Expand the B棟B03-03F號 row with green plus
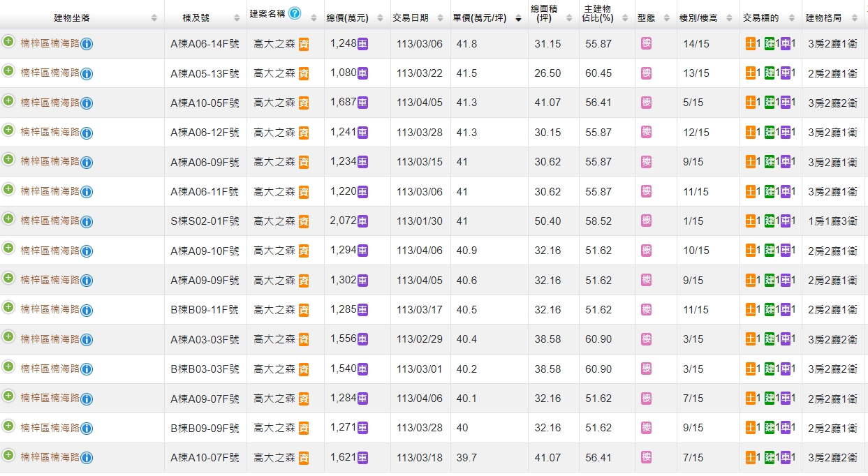The width and height of the screenshot is (868, 476). tap(8, 366)
